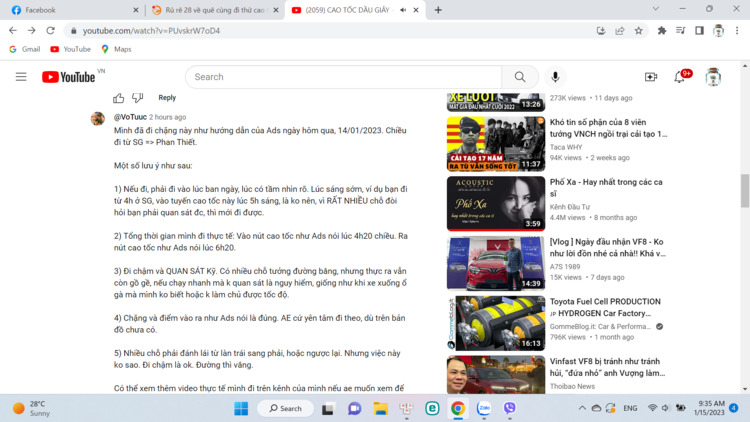750x422 pixels.
Task: Open Toyota Fuel Cell PRODUCTION title
Action: pos(605,307)
